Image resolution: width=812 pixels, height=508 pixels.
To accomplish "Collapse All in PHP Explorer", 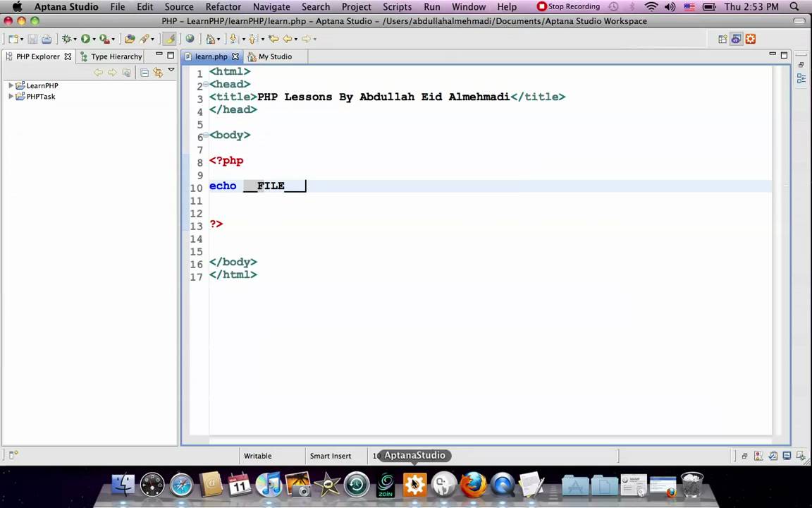I will (x=144, y=73).
